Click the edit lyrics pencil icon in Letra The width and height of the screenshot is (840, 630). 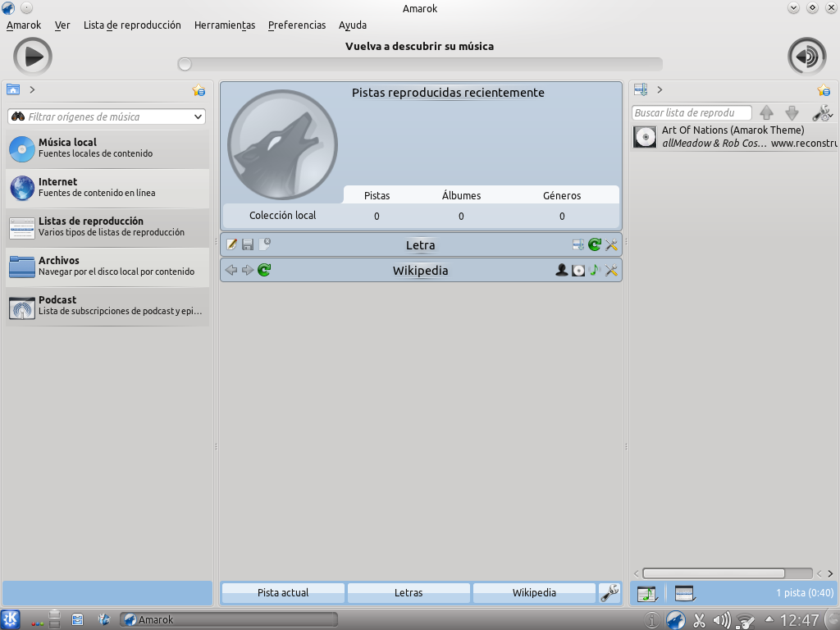(231, 244)
